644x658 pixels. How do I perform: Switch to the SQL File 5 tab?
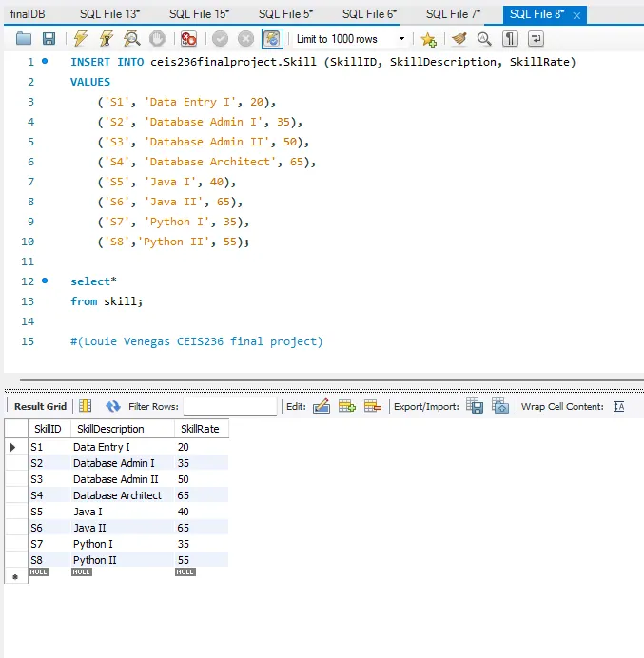click(285, 14)
